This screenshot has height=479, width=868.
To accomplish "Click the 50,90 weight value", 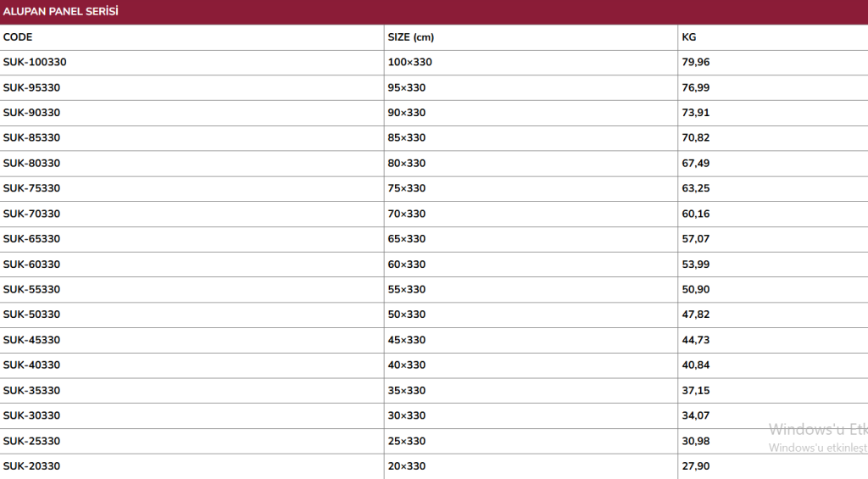I will [x=696, y=289].
